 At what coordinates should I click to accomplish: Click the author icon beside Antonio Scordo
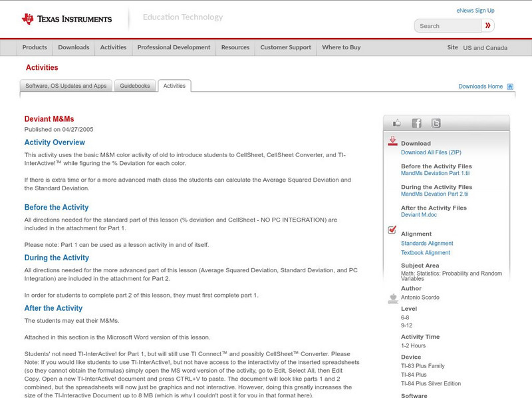click(x=392, y=298)
